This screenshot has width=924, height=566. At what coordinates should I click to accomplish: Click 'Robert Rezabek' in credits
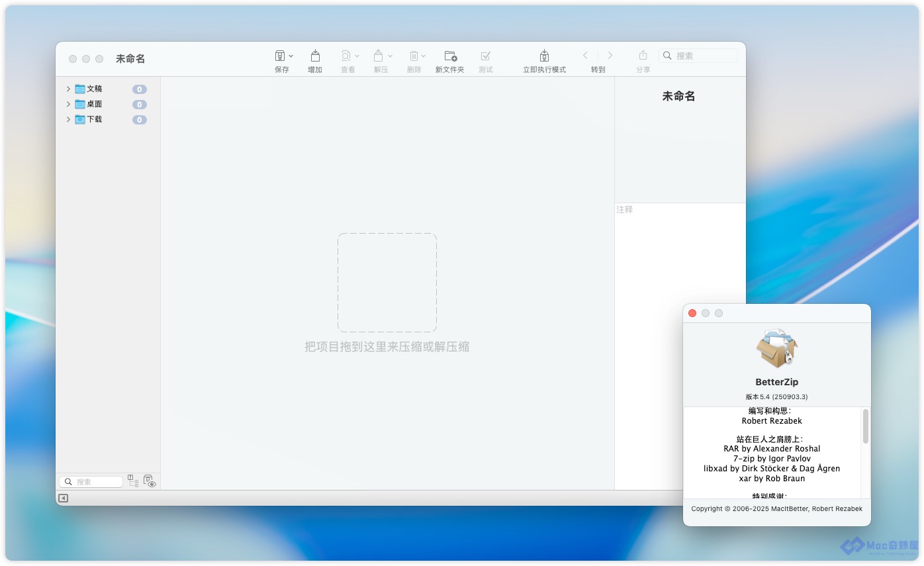click(772, 421)
